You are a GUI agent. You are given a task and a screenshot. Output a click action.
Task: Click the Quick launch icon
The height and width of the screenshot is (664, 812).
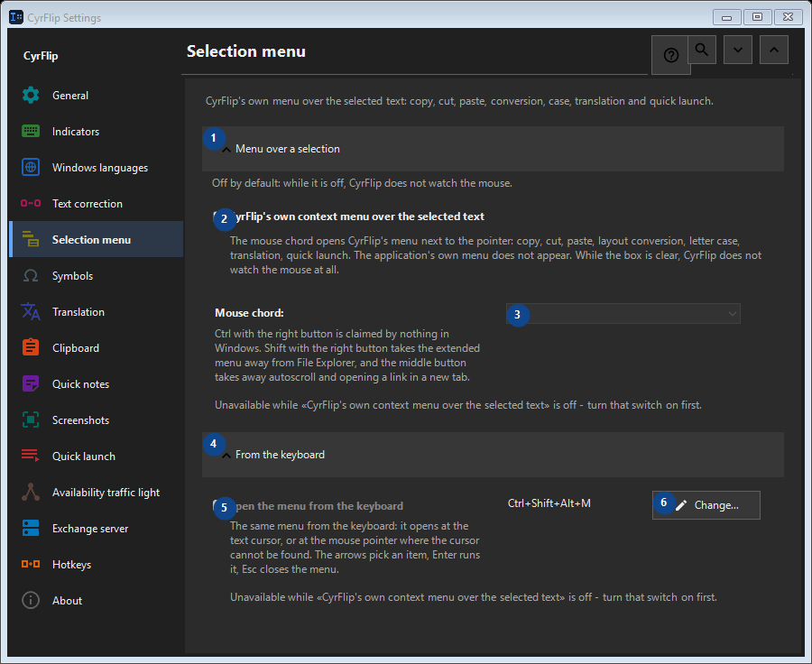click(x=31, y=456)
